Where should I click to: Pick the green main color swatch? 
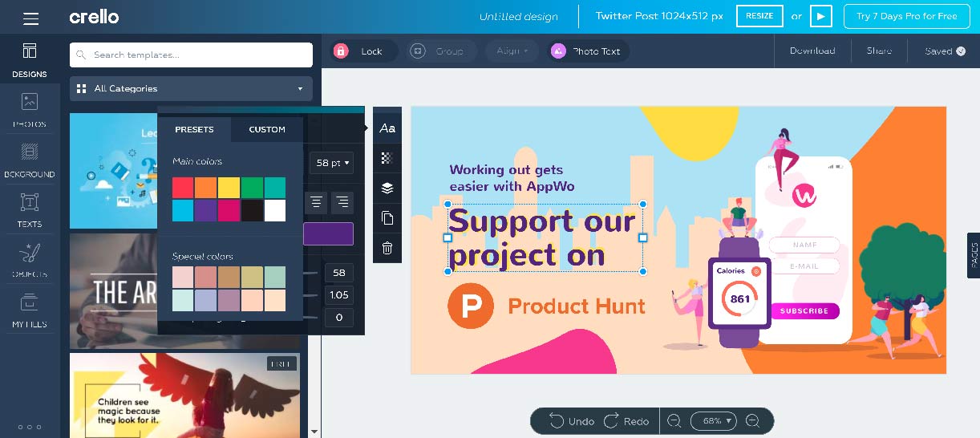pos(252,188)
